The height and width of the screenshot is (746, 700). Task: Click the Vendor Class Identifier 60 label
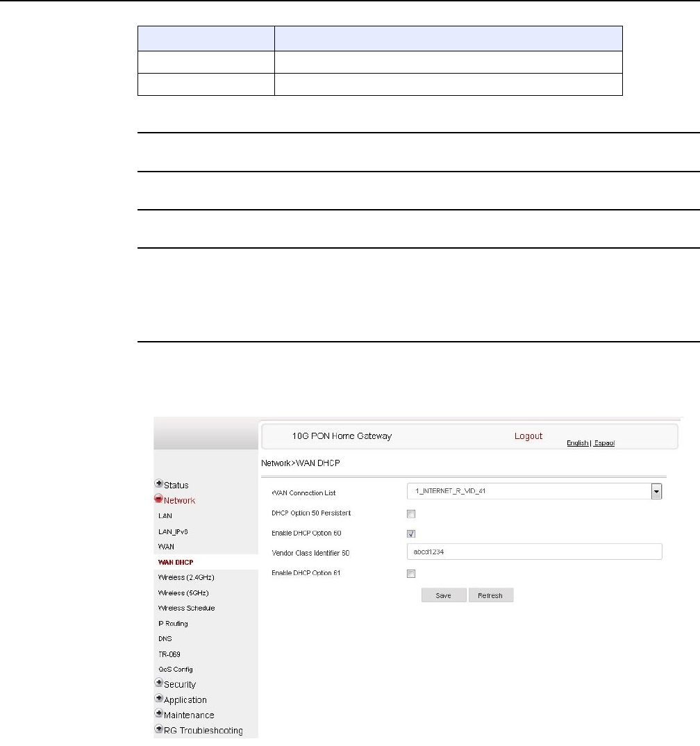[x=310, y=554]
